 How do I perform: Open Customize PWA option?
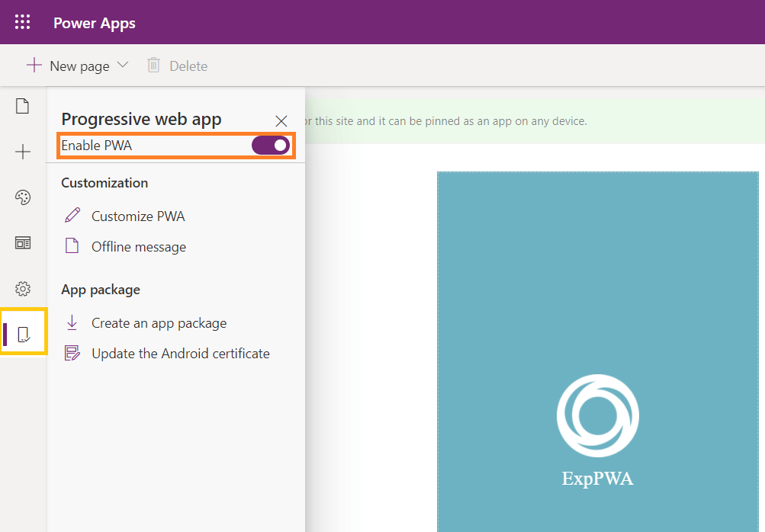[138, 216]
